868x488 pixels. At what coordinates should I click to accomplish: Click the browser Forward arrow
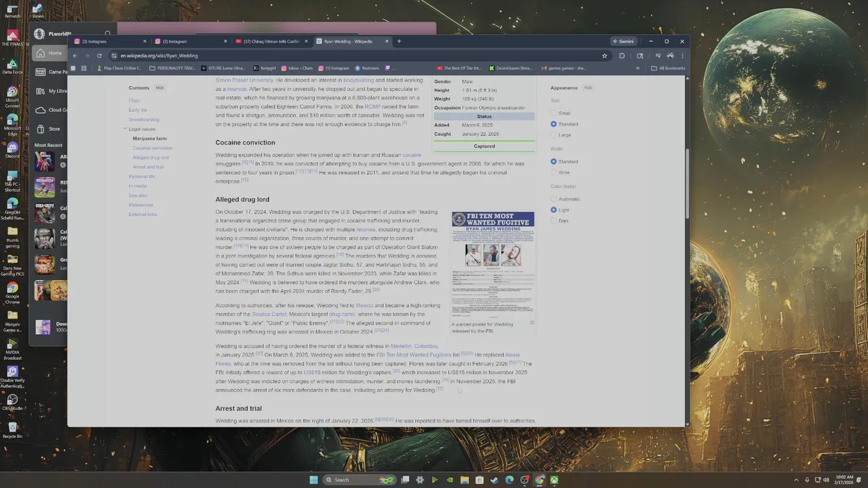click(x=87, y=56)
